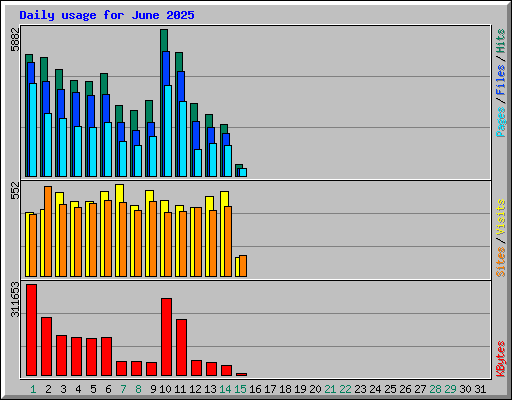This screenshot has width=512, height=400.
Task: Click day label 31 on the x-axis
Action: [x=480, y=389]
